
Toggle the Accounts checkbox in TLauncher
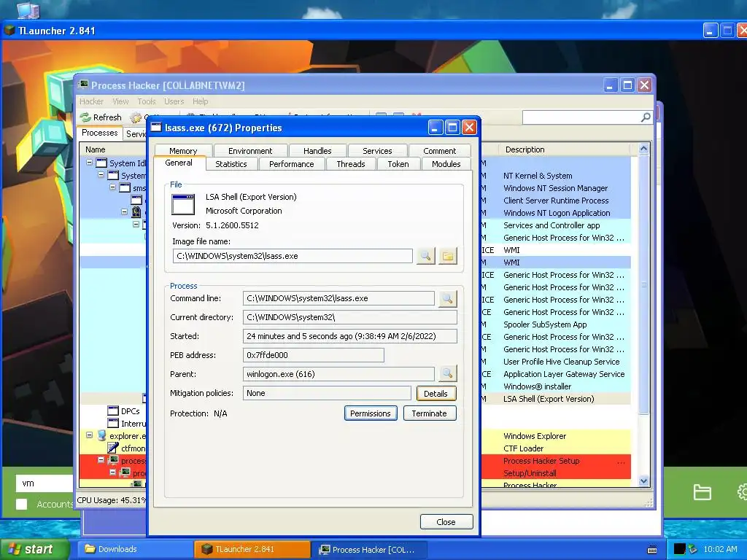coord(21,505)
